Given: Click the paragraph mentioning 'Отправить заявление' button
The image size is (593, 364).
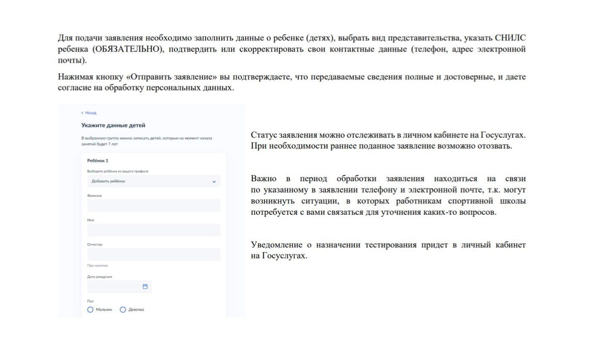Looking at the screenshot, I should point(291,82).
